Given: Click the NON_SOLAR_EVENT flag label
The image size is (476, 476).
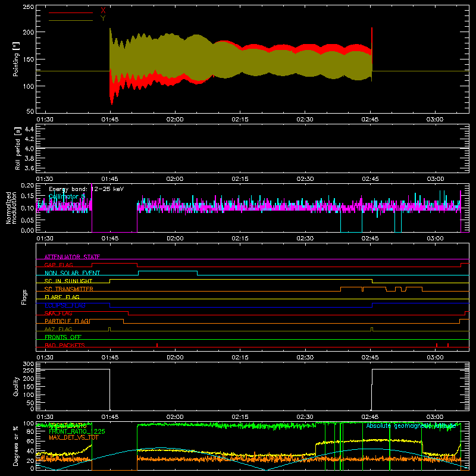Looking at the screenshot, I should tap(72, 273).
